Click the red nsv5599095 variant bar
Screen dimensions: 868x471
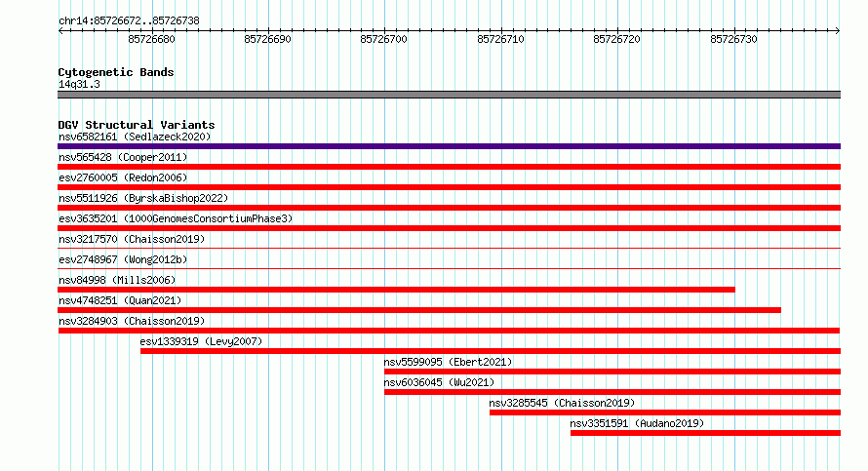[612, 372]
